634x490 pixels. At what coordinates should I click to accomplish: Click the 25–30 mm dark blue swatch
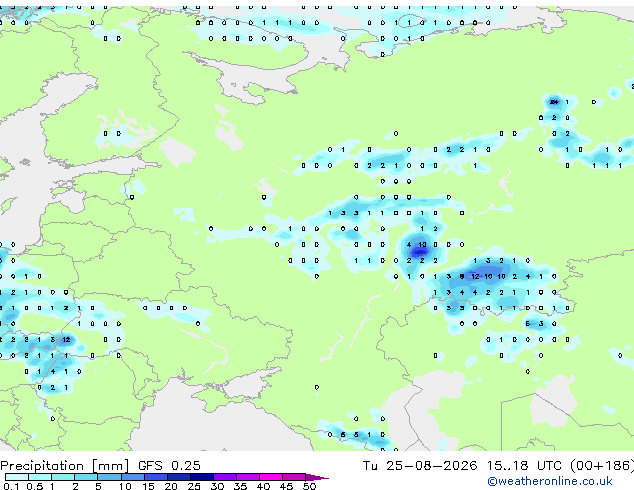(x=202, y=477)
